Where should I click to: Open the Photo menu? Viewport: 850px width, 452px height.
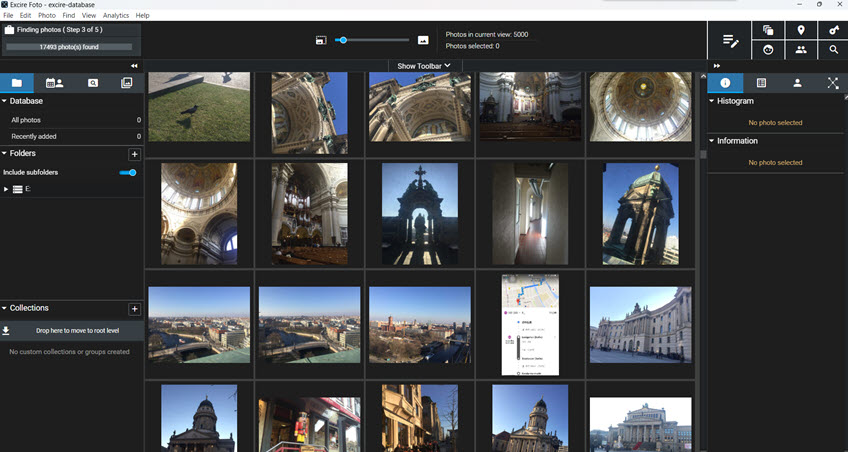pyautogui.click(x=47, y=15)
